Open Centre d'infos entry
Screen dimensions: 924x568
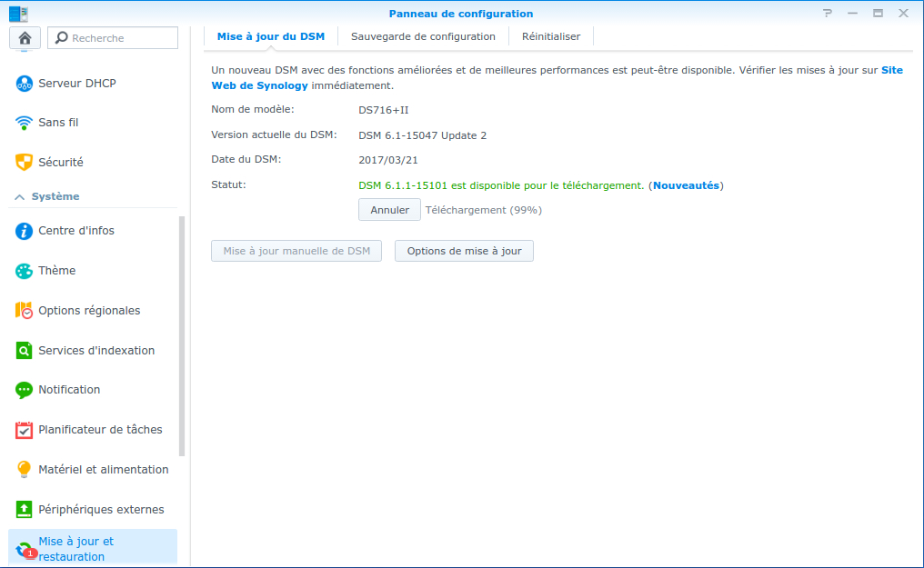[x=93, y=231]
